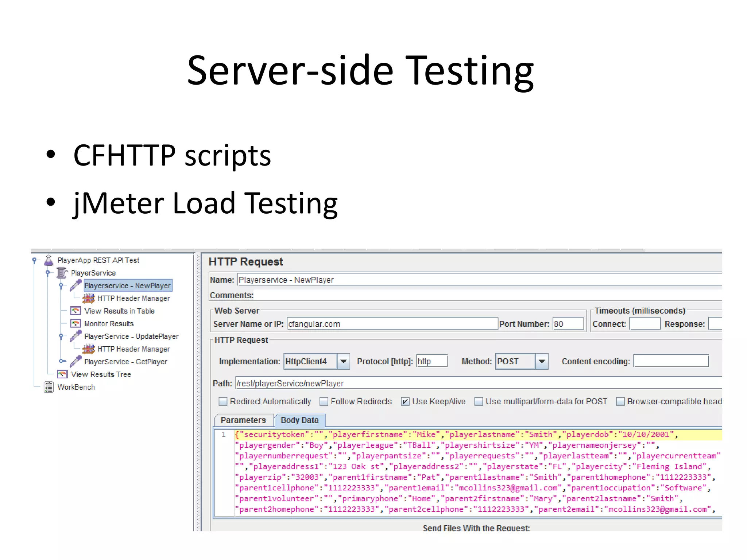Click the Name field with Playerservice - NewPlayer
Image resolution: width=747 pixels, height=560 pixels.
point(480,280)
